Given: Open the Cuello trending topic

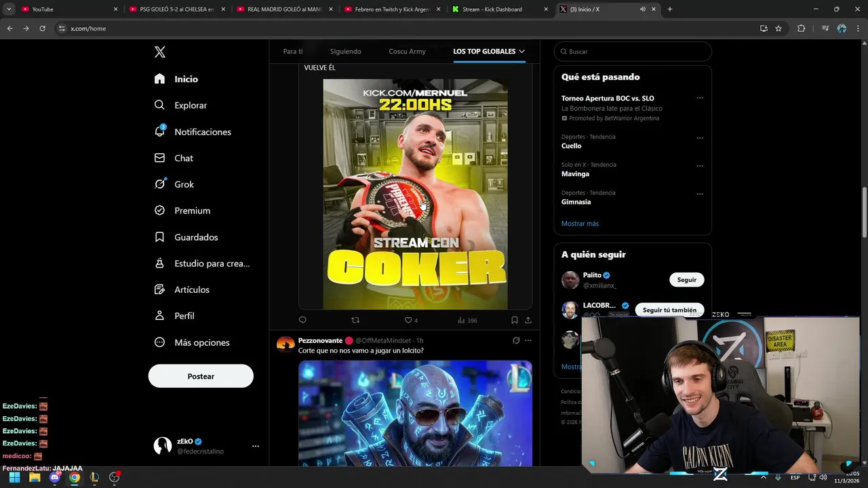Looking at the screenshot, I should [571, 146].
